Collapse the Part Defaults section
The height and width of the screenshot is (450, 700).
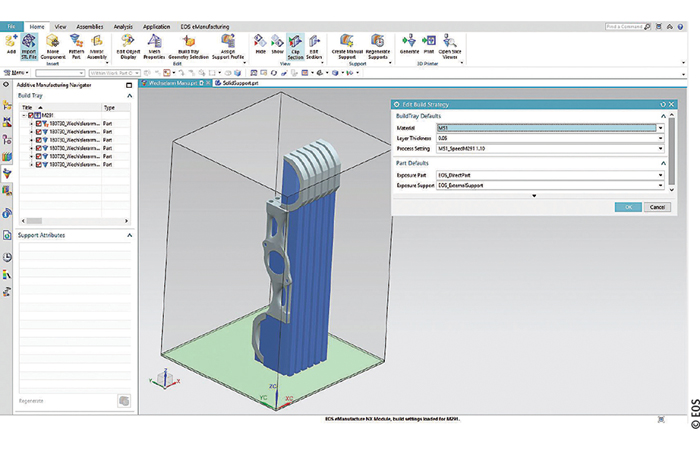663,163
